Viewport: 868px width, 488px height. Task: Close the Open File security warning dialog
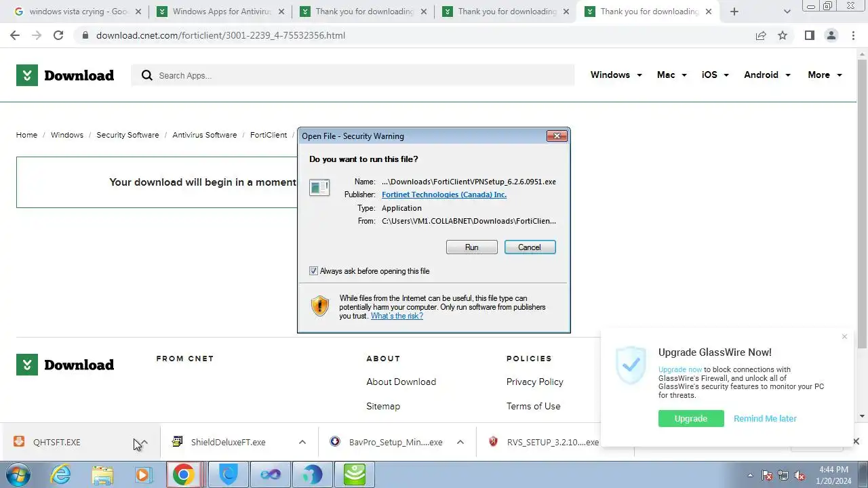click(x=557, y=136)
